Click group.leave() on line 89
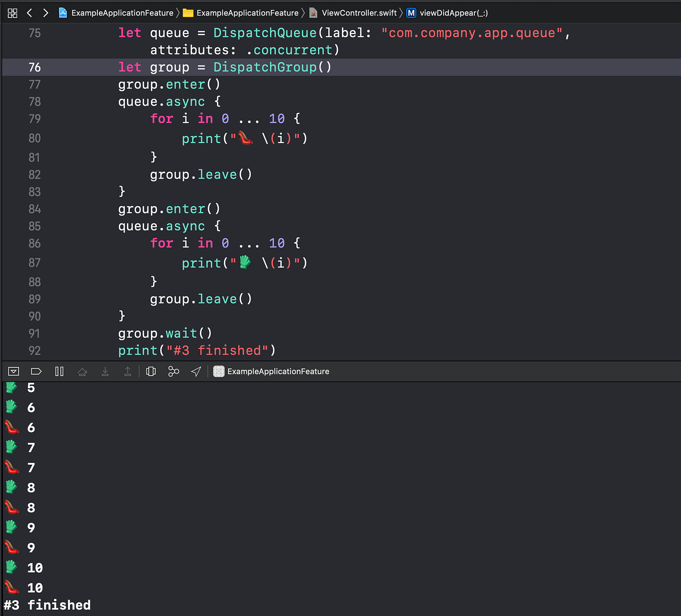 [201, 299]
